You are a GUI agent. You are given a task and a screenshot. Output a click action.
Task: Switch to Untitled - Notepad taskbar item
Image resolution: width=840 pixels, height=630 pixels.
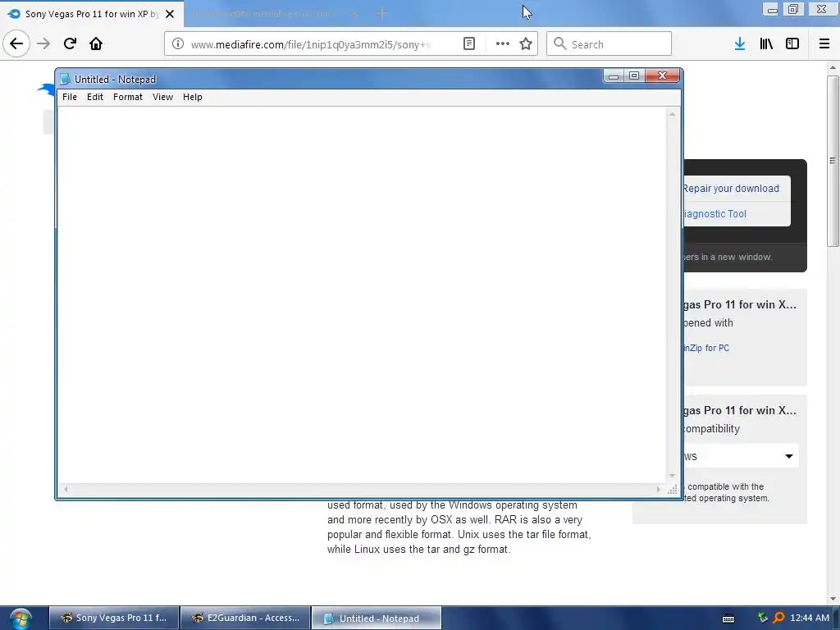(377, 619)
